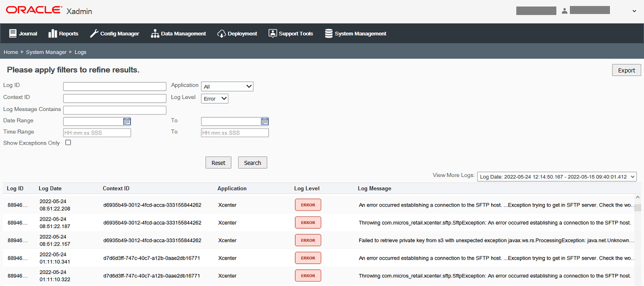The height and width of the screenshot is (286, 644).
Task: Click the Log Date column header
Action: (x=50, y=188)
